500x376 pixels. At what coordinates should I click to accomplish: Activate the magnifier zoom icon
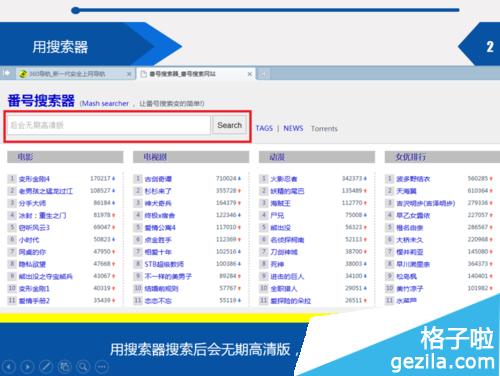pyautogui.click(x=83, y=367)
